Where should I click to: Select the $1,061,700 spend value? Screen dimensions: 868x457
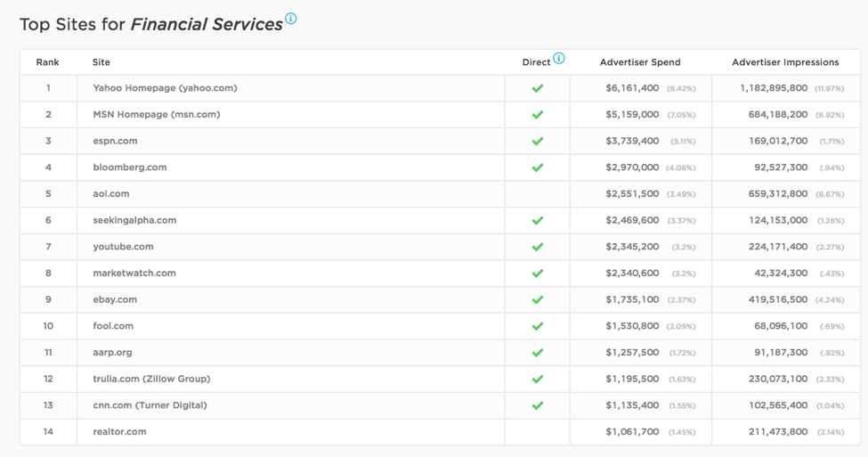(x=632, y=431)
